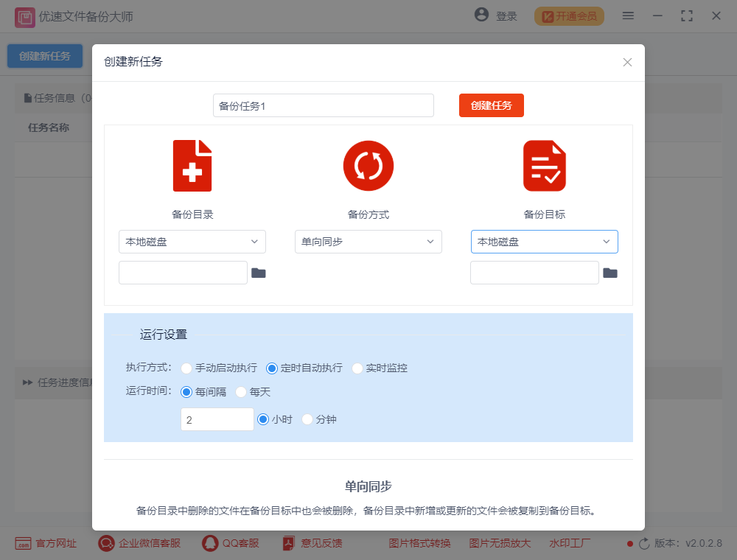737x560 pixels.
Task: Click the task name input field
Action: (323, 105)
